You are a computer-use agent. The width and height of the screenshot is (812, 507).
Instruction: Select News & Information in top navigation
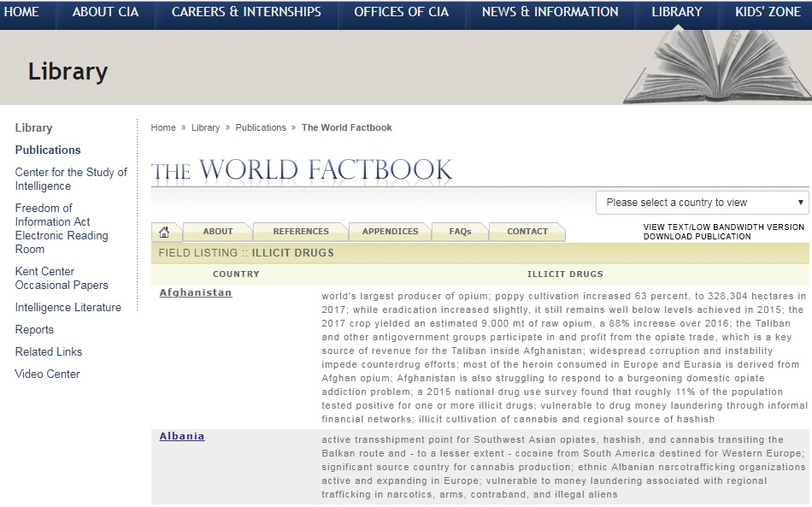(550, 12)
